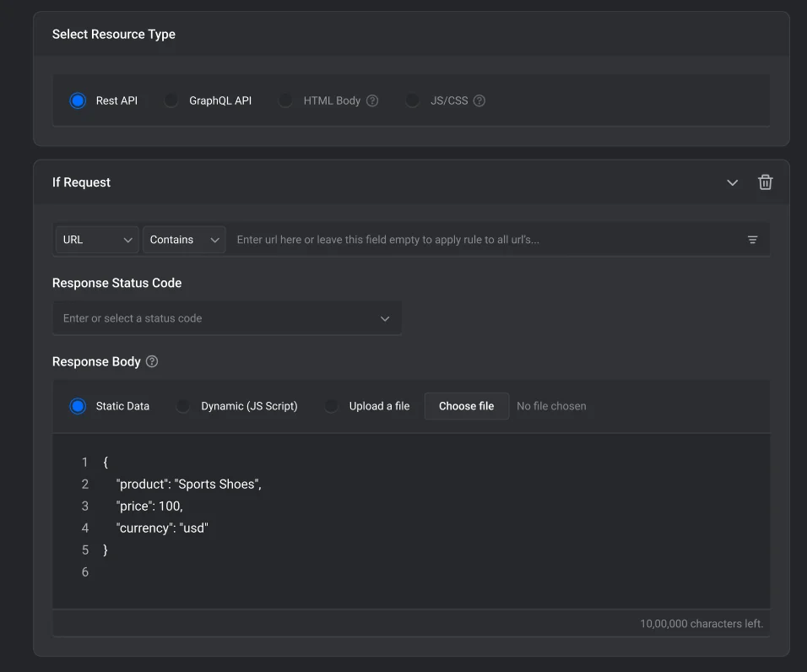This screenshot has width=807, height=672.
Task: Click the Choose file button
Action: point(466,406)
